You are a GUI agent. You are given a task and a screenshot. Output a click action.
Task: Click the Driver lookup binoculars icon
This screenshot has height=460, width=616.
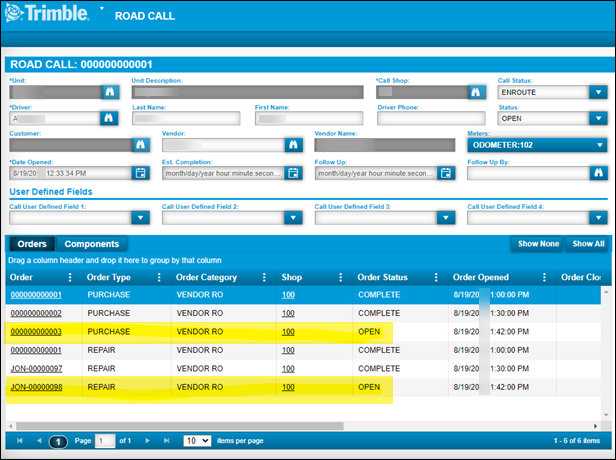(110, 118)
